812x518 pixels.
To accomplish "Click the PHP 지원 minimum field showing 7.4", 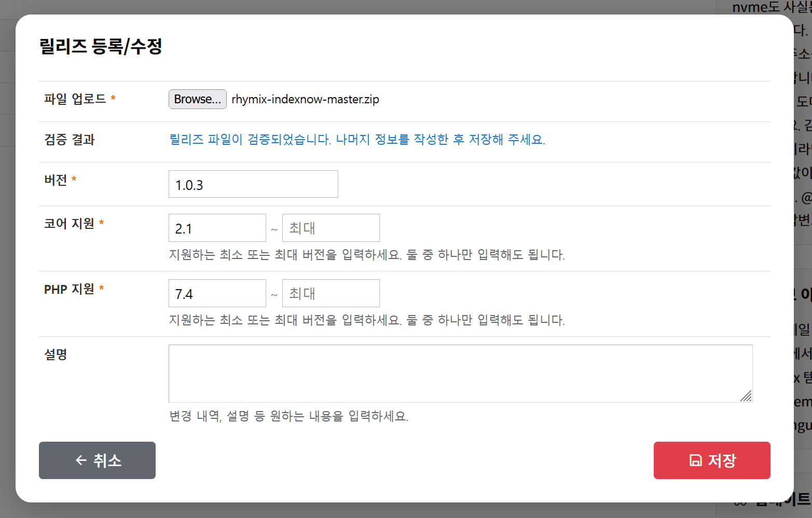I will pyautogui.click(x=217, y=293).
